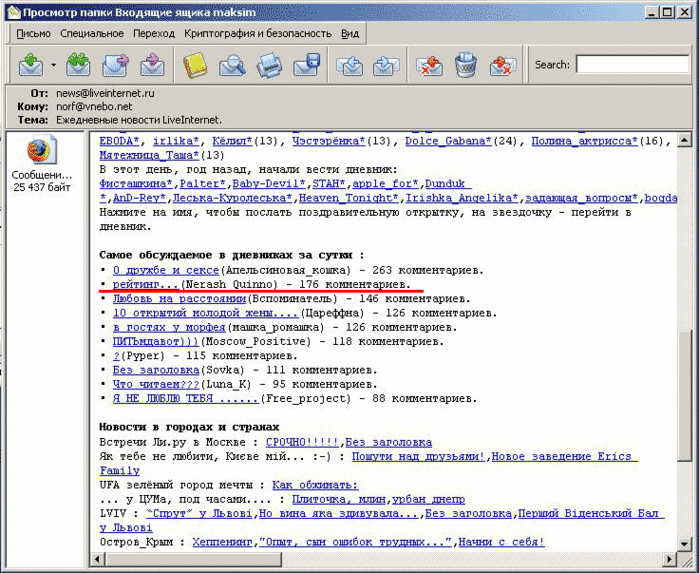Click the 'Леська-Куролеська*' link
699x573 pixels.
(232, 198)
